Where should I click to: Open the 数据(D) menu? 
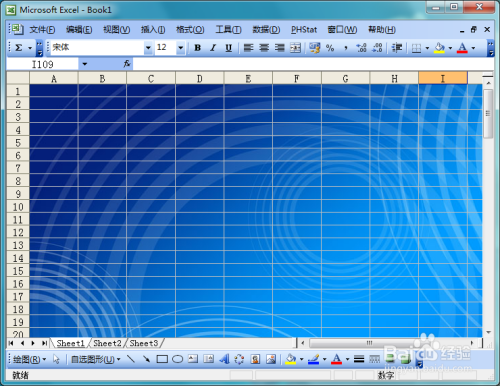(x=266, y=30)
